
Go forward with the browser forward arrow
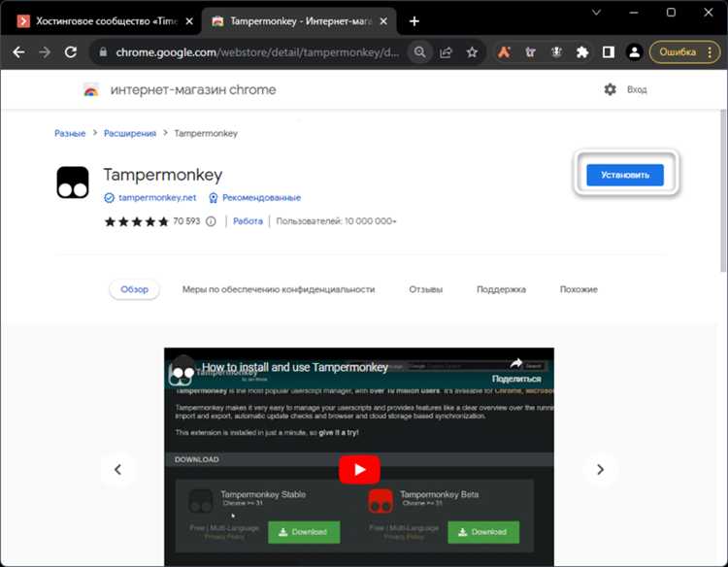(45, 52)
